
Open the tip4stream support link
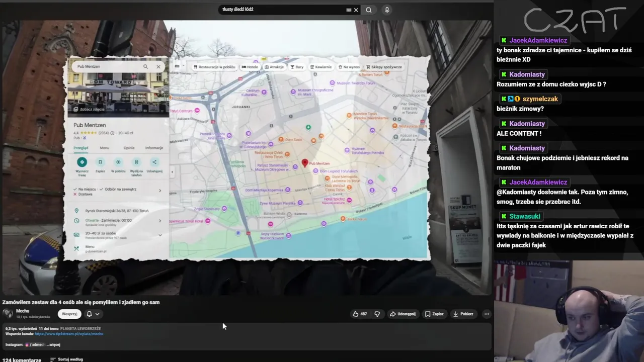[x=69, y=334]
